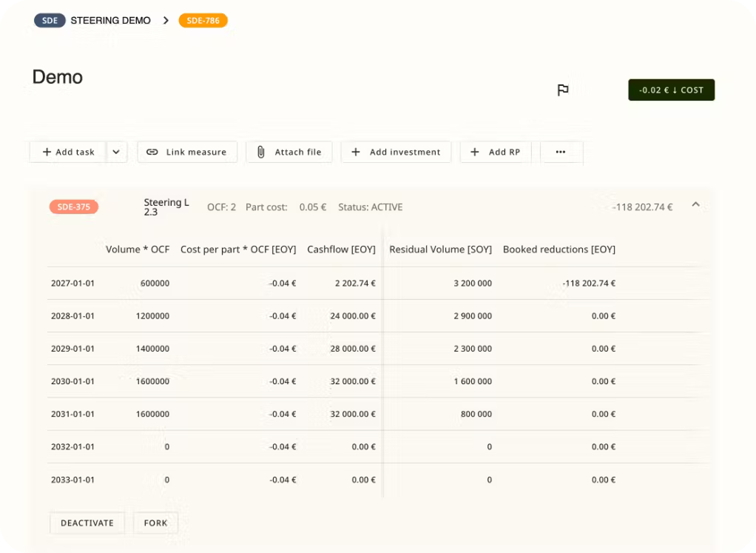Viewport: 756px width, 553px height.
Task: Select the 2027-01-01 row date
Action: 72,284
